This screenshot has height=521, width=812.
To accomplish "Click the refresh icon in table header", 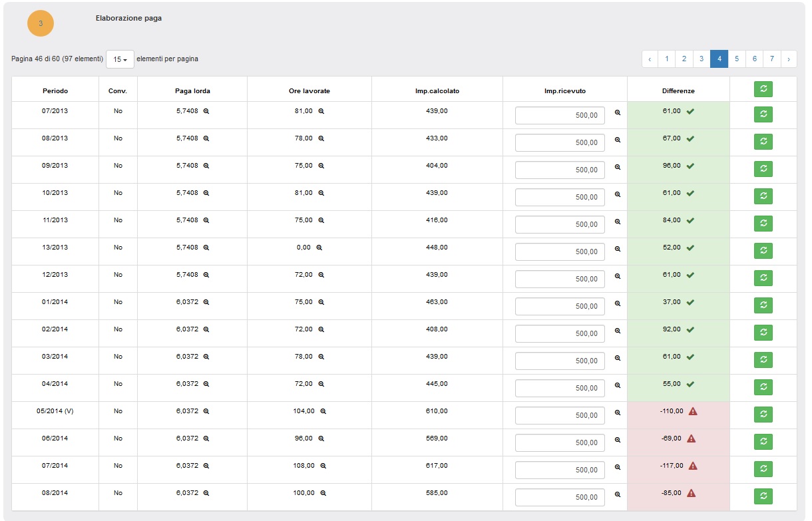I will 763,89.
